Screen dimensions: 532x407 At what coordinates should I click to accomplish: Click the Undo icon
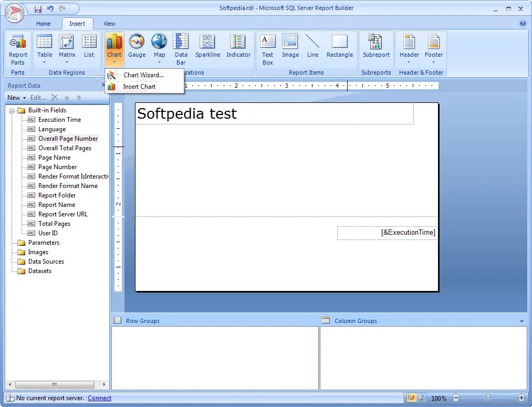coord(50,9)
